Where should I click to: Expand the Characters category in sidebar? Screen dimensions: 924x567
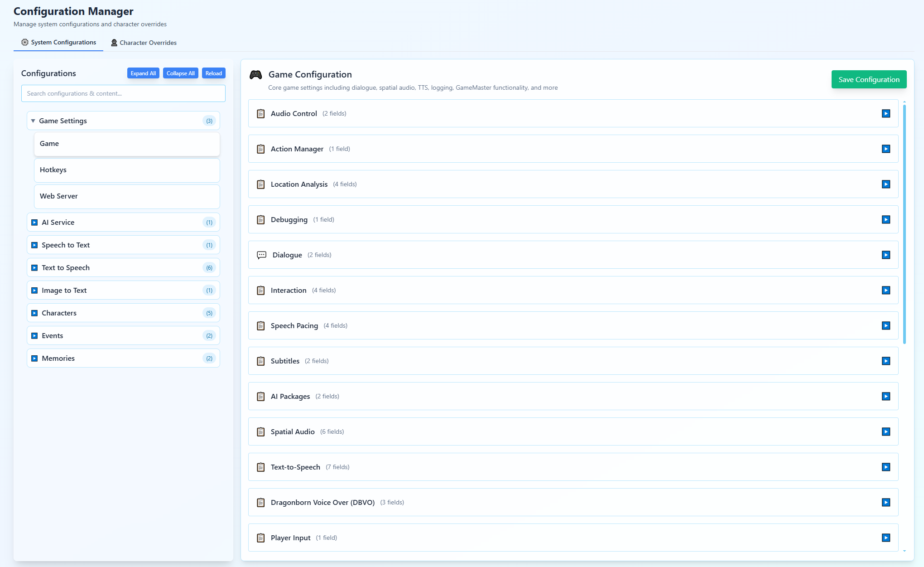[34, 313]
